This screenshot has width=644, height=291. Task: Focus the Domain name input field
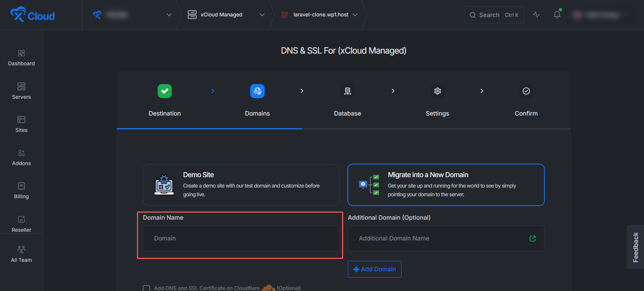point(241,238)
